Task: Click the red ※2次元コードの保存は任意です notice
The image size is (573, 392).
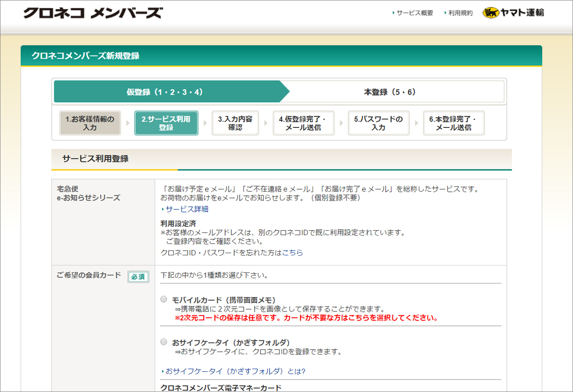Action: pos(306,318)
